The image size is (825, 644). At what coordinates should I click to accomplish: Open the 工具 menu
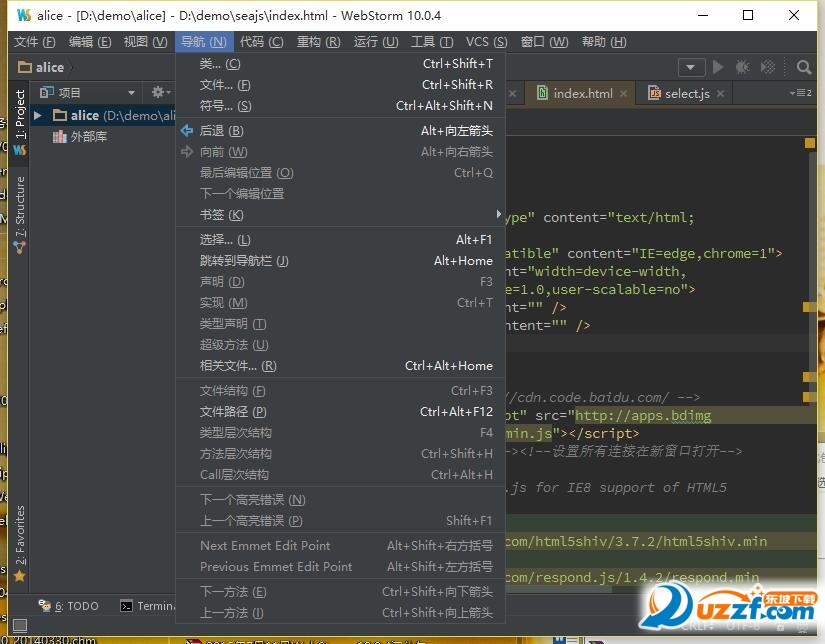pyautogui.click(x=432, y=41)
